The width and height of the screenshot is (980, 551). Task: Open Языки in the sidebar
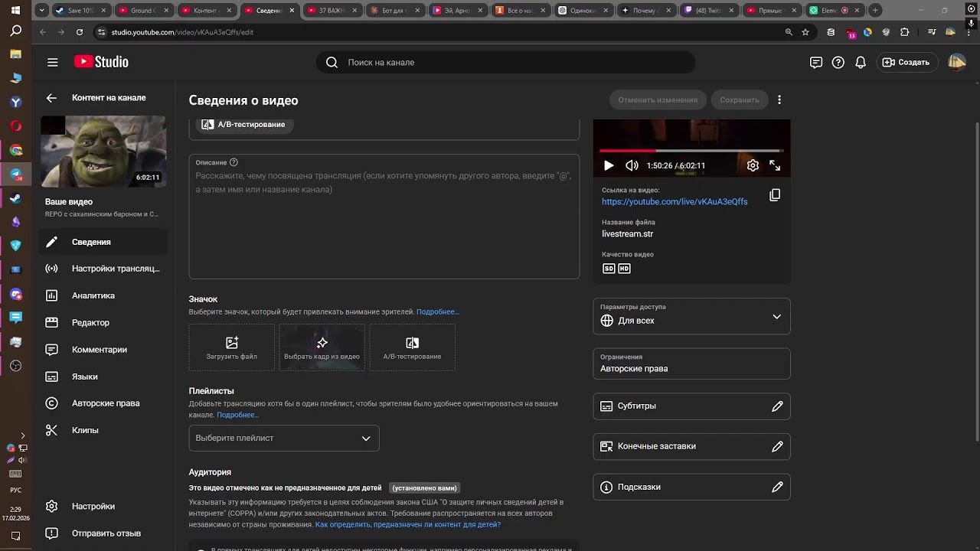[103, 377]
